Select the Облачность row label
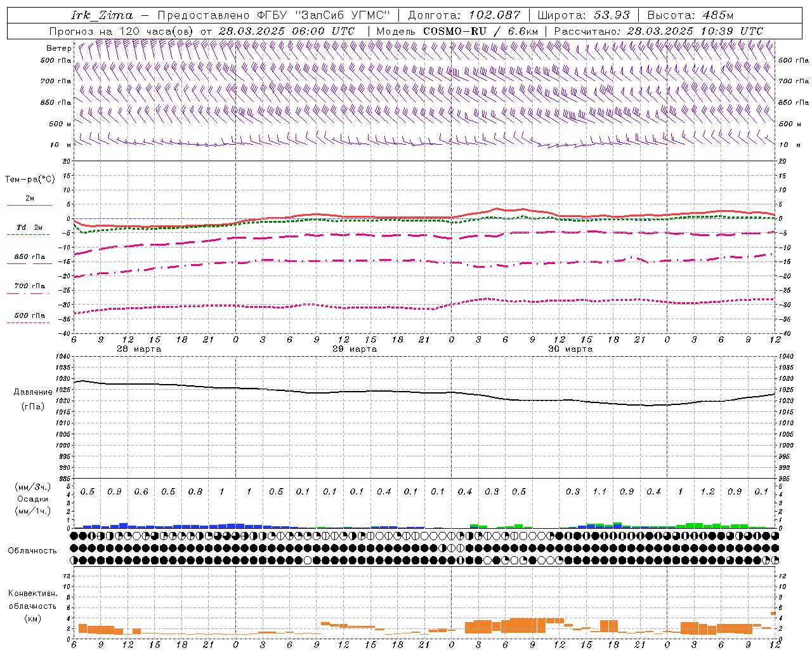 (32, 551)
